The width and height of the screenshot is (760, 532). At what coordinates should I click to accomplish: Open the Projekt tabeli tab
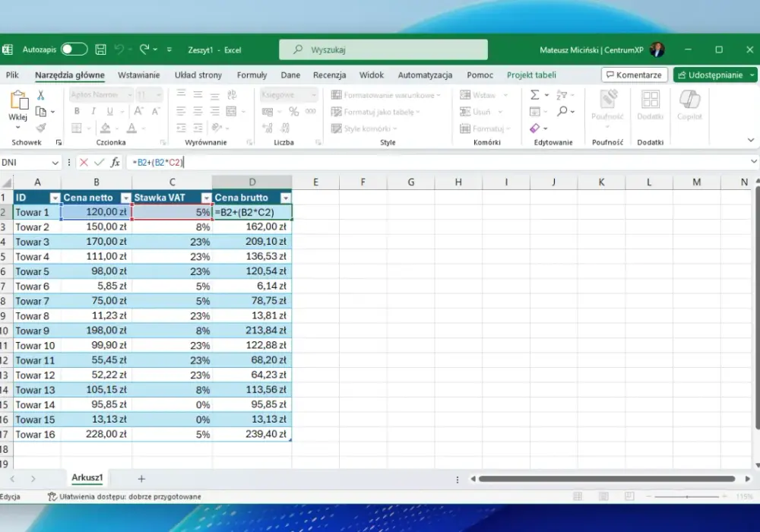coord(531,75)
